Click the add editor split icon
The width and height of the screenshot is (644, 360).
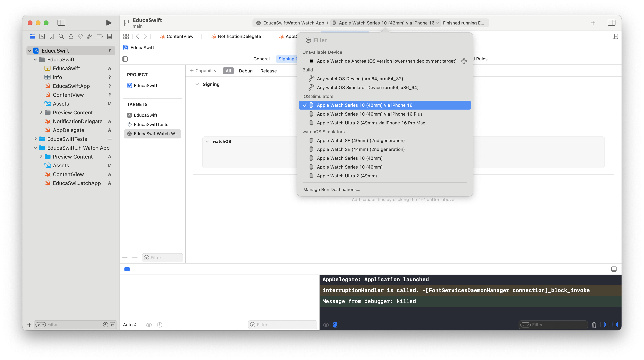(615, 37)
